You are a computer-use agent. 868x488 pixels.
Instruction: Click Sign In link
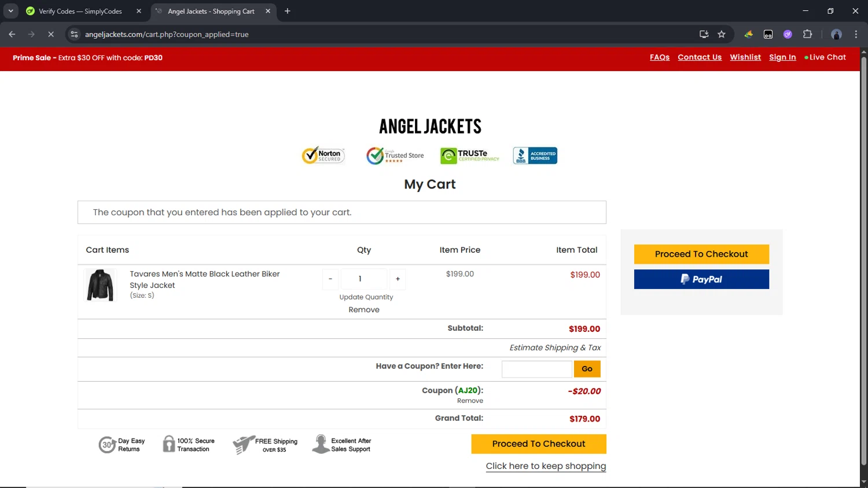tap(782, 57)
